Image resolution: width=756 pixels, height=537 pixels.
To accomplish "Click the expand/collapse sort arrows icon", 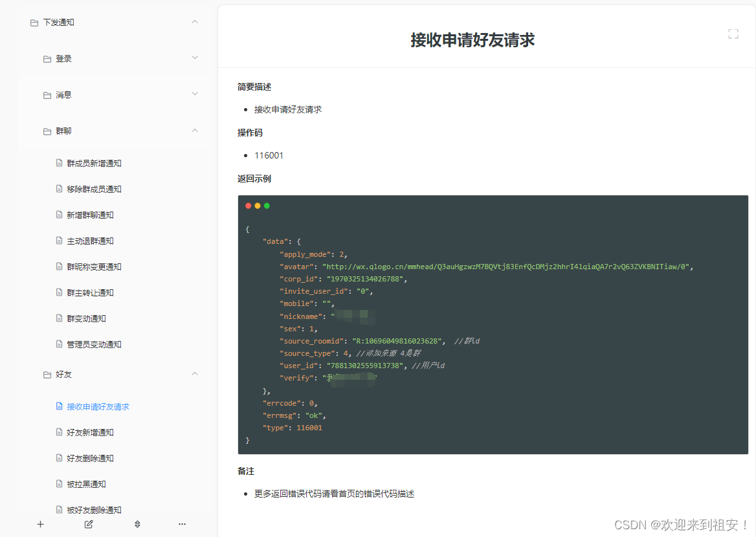I will 137,524.
